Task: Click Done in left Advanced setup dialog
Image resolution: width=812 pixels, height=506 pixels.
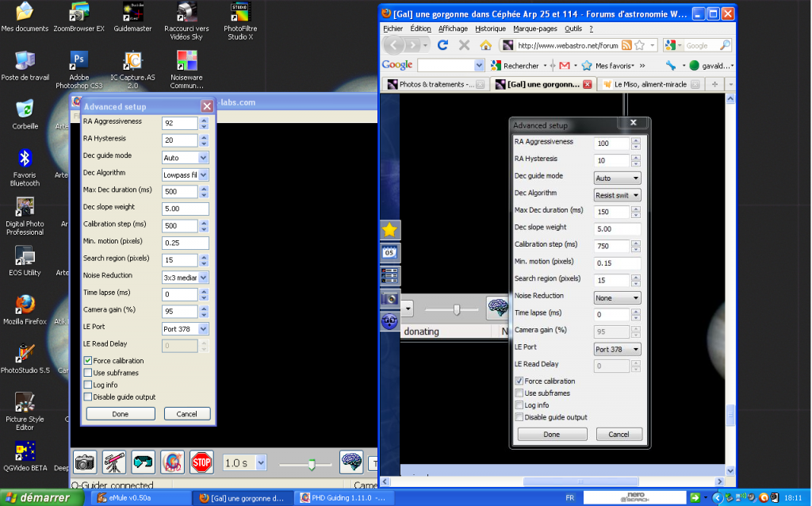Action: pyautogui.click(x=121, y=414)
